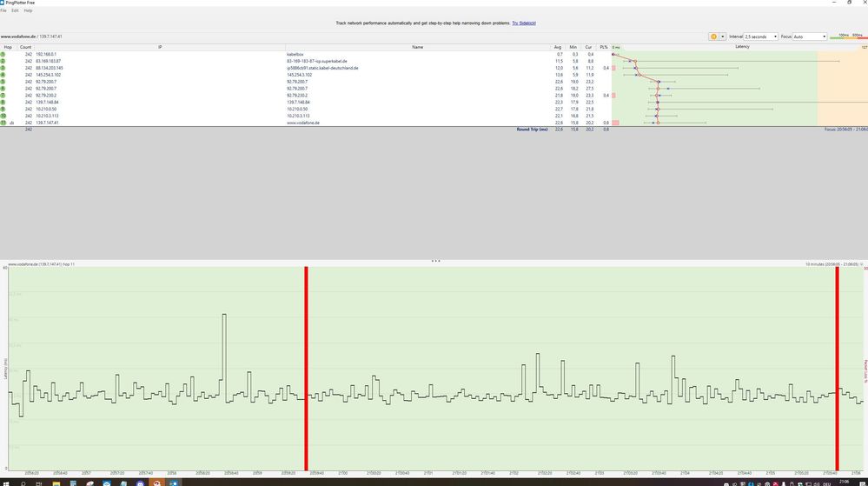Screen dimensions: 868x486
Task: Open Windows taskbar search
Action: [23, 483]
